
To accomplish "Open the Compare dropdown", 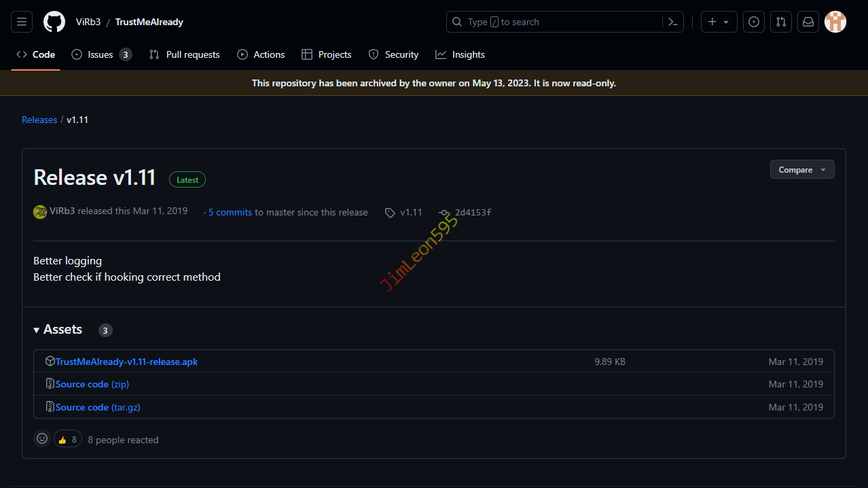I will click(801, 170).
